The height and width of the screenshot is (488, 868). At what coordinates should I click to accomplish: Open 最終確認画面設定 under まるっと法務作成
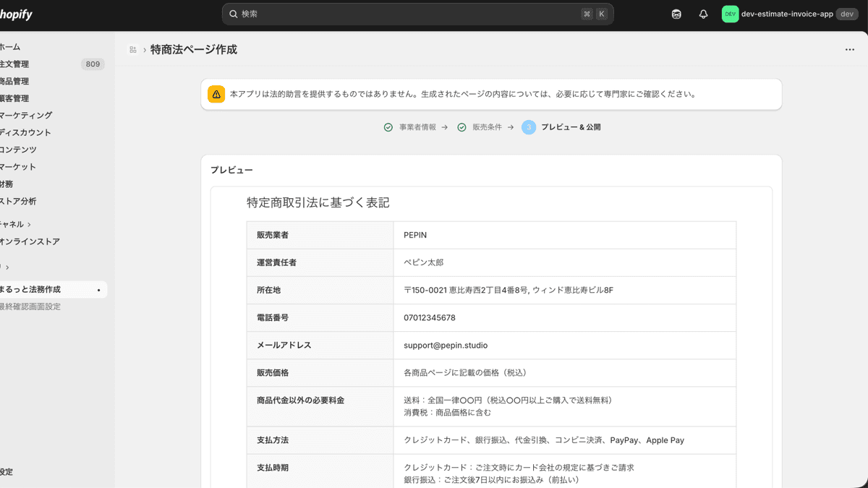[x=32, y=306]
